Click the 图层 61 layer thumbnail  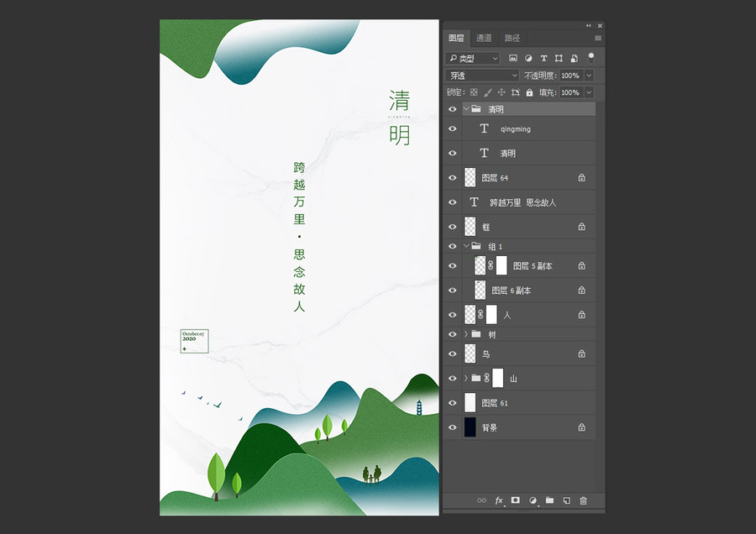tap(470, 402)
